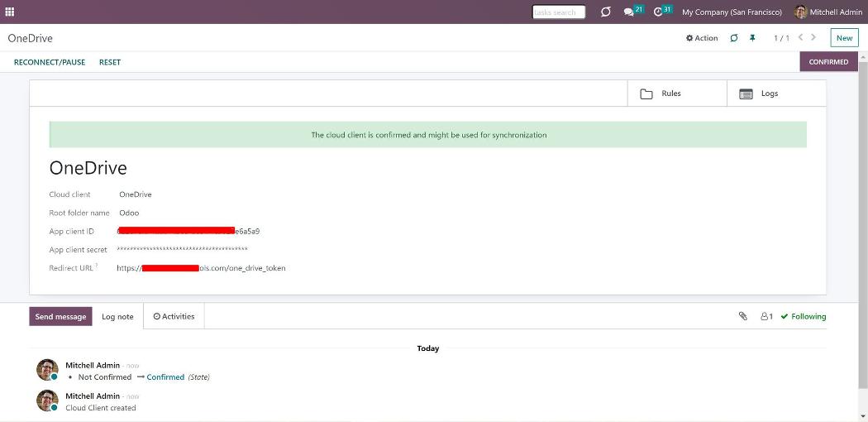The height and width of the screenshot is (422, 868).
Task: Click the Confirmed state link in chatter
Action: click(165, 377)
